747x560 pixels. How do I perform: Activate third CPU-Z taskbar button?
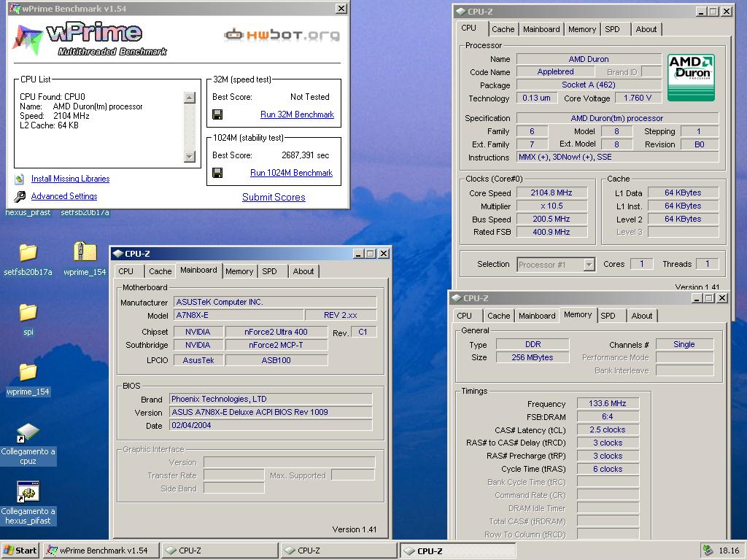pyautogui.click(x=458, y=551)
